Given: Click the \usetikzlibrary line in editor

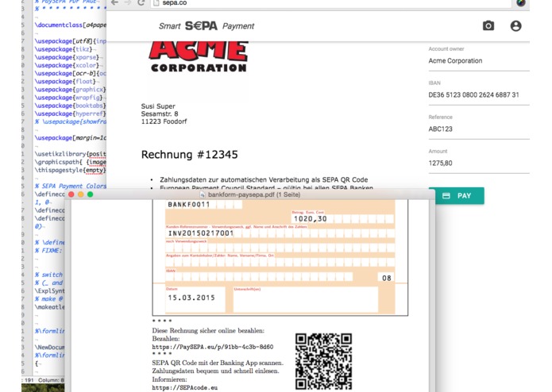Looking at the screenshot, I should pyautogui.click(x=71, y=154).
